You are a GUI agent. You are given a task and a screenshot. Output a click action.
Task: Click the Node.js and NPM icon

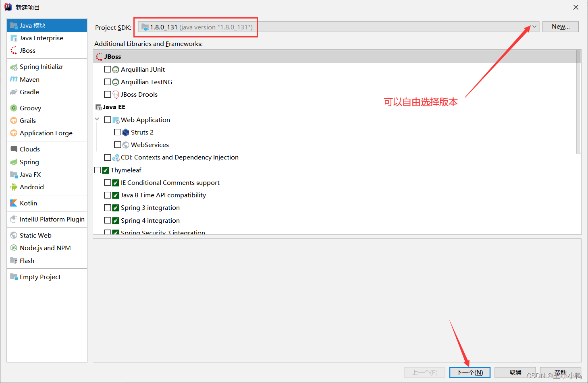point(14,248)
